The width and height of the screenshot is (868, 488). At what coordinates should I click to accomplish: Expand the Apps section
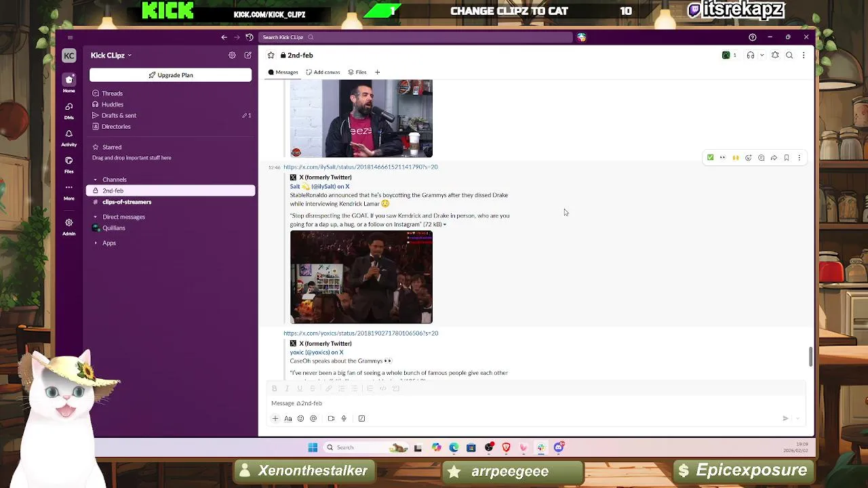coord(96,243)
